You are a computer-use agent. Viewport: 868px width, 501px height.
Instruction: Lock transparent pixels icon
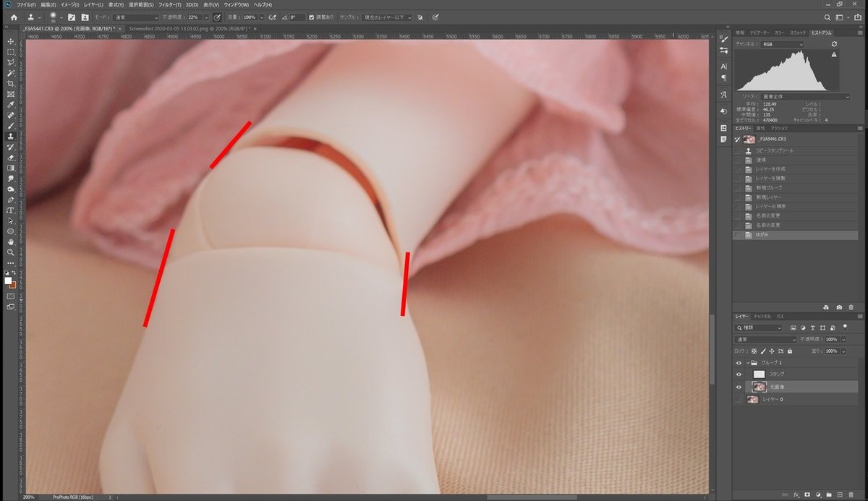tap(754, 351)
